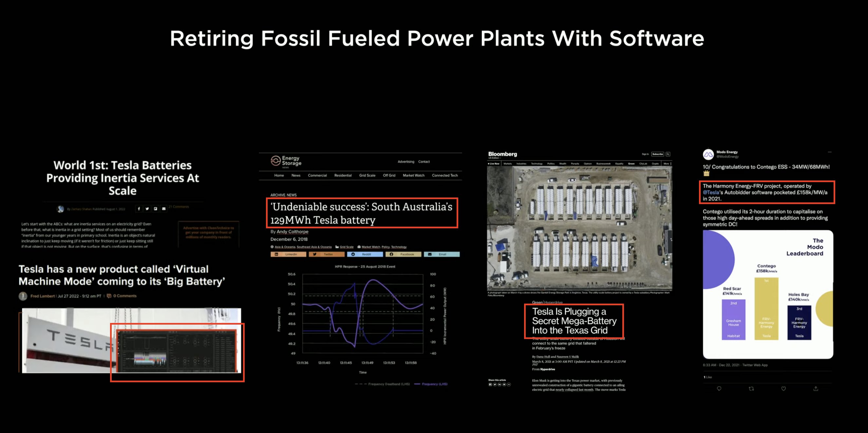The image size is (868, 433).
Task: Click HPR Response frequency chart
Action: (363, 325)
